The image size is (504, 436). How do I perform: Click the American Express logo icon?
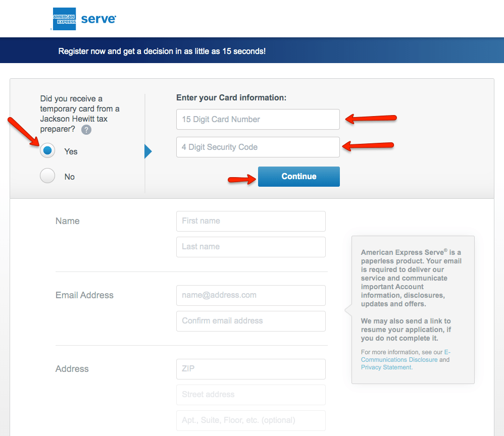[x=64, y=19]
